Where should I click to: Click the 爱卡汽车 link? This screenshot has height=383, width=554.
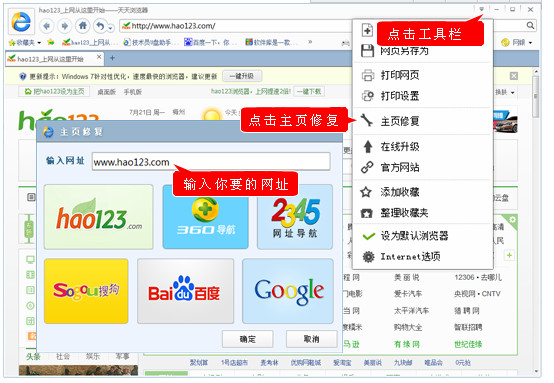pos(408,294)
